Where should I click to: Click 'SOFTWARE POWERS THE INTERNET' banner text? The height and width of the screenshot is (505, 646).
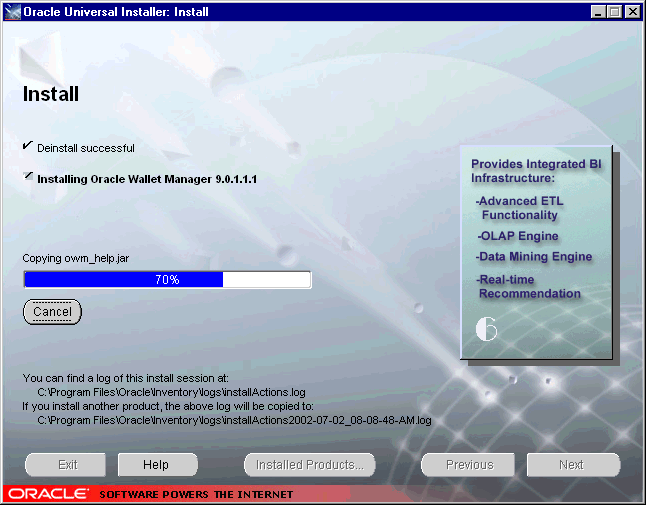[196, 494]
